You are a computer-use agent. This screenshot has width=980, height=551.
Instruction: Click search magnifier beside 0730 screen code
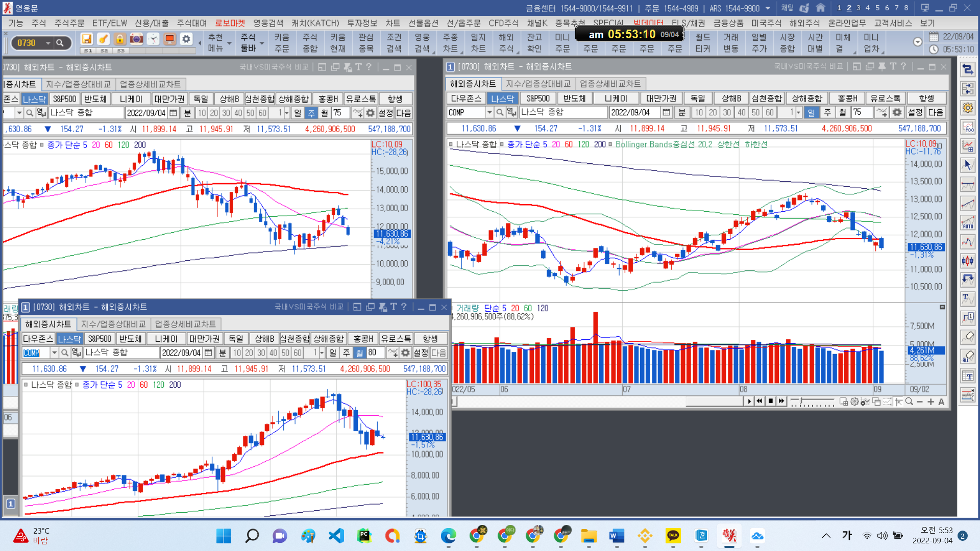[x=60, y=43]
